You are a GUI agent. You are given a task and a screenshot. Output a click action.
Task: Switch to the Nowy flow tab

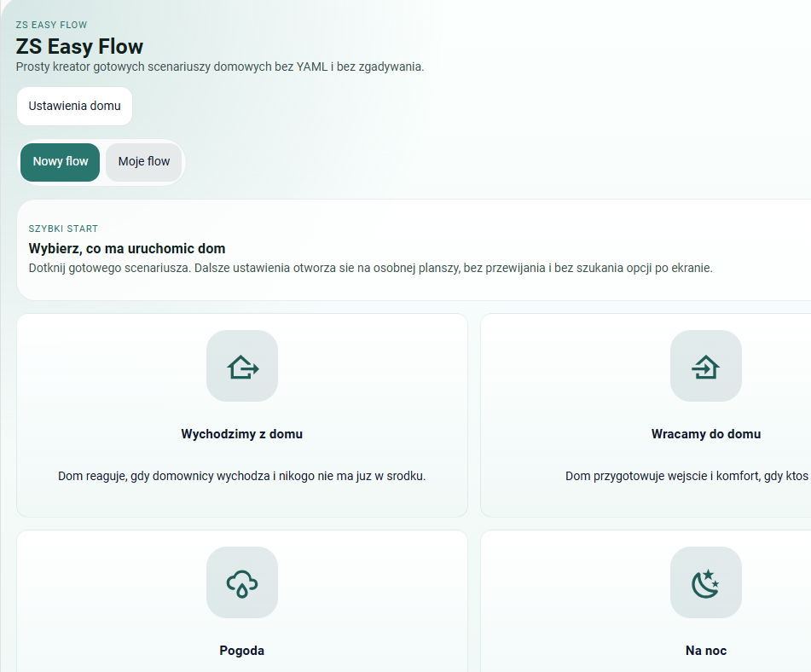pyautogui.click(x=60, y=162)
